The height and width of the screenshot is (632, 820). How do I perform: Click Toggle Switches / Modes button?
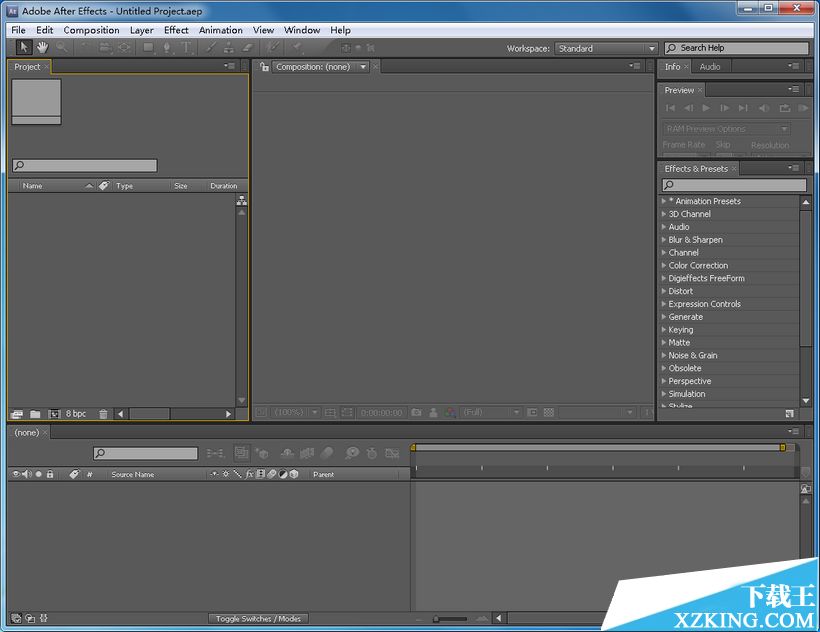click(x=258, y=618)
